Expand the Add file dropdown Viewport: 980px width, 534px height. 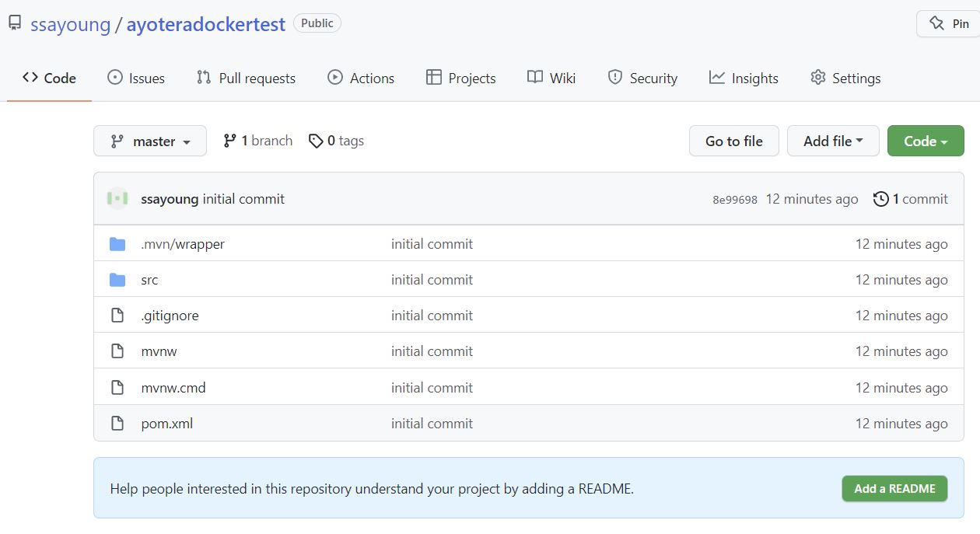pos(833,141)
